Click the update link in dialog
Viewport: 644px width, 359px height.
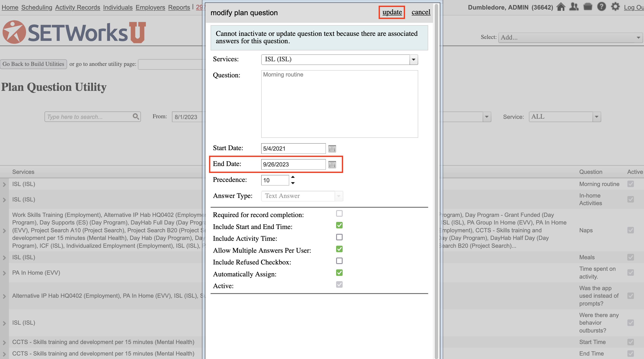[x=392, y=12]
